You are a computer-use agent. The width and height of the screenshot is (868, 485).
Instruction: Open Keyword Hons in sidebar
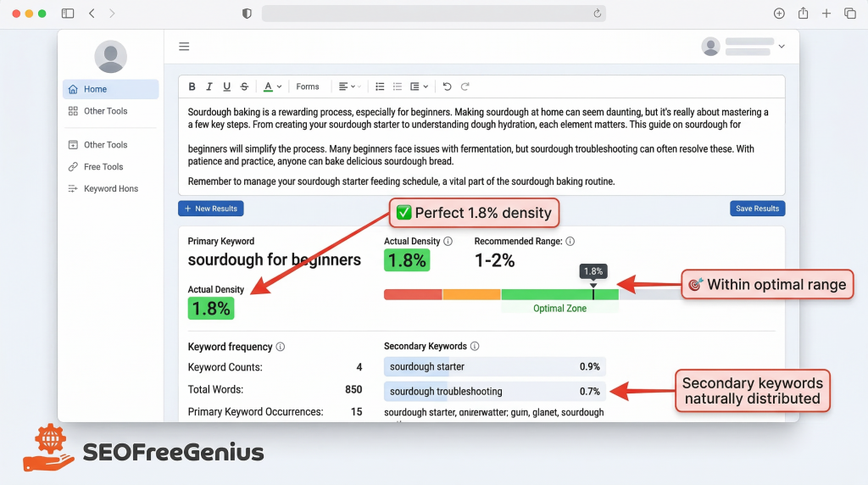click(x=111, y=189)
